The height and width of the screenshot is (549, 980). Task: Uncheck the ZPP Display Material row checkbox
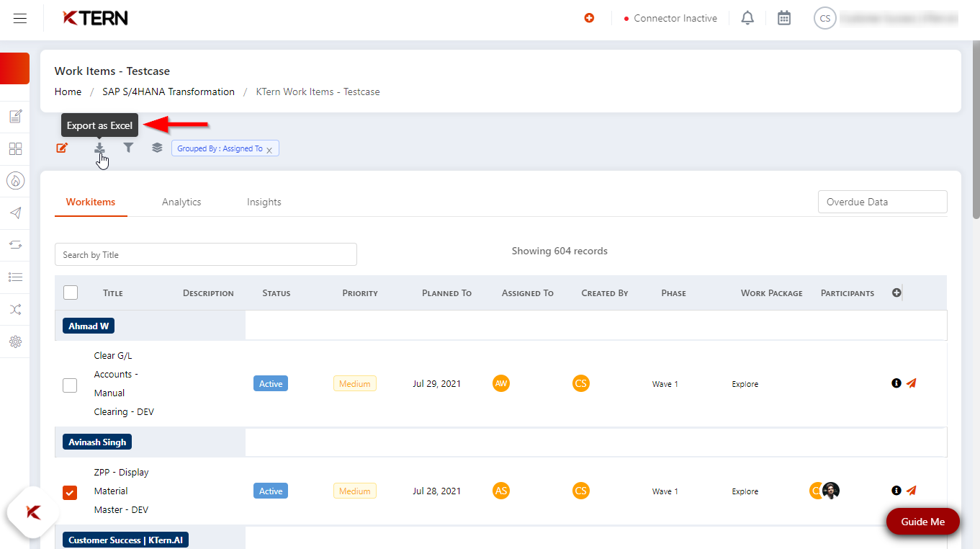pyautogui.click(x=70, y=493)
